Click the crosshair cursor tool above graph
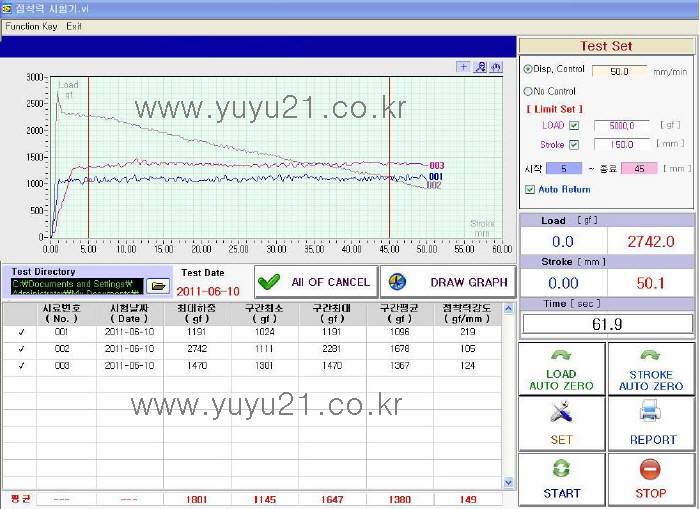The height and width of the screenshot is (509, 700). click(x=463, y=67)
